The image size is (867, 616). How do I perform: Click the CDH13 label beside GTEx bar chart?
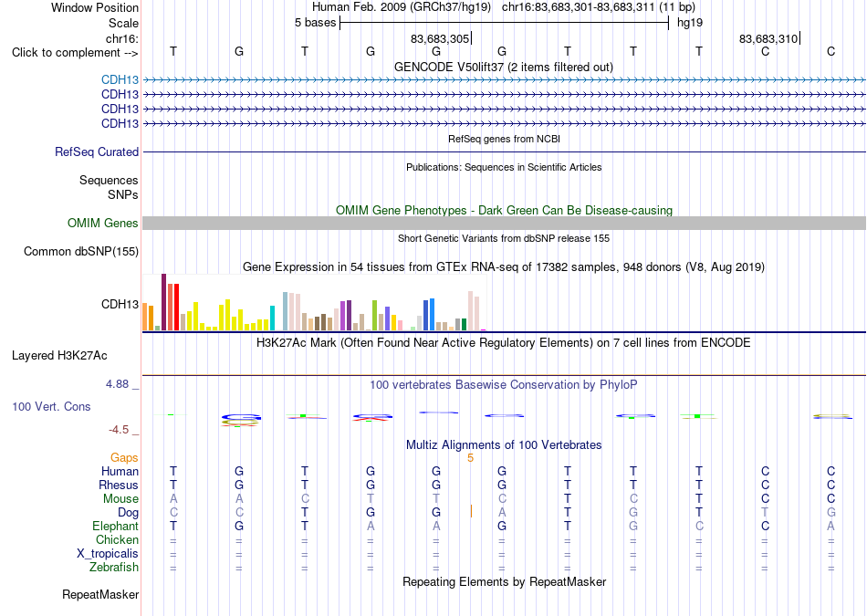pos(120,304)
